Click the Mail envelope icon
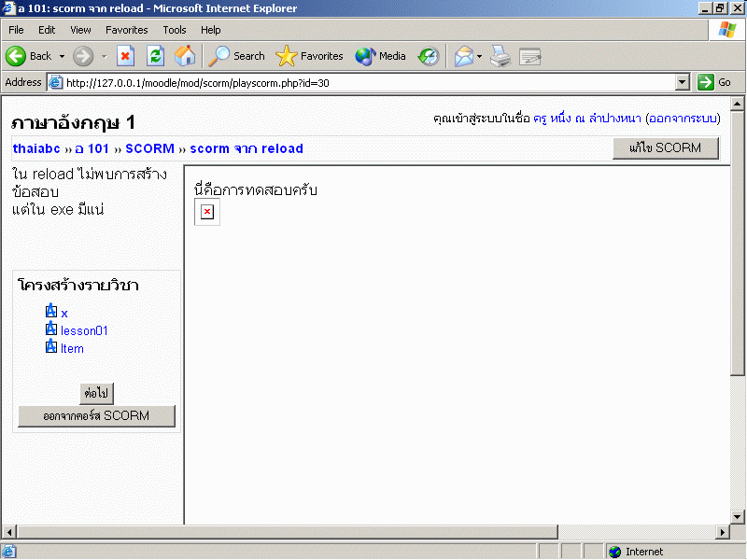This screenshot has width=747, height=560. pyautogui.click(x=464, y=56)
